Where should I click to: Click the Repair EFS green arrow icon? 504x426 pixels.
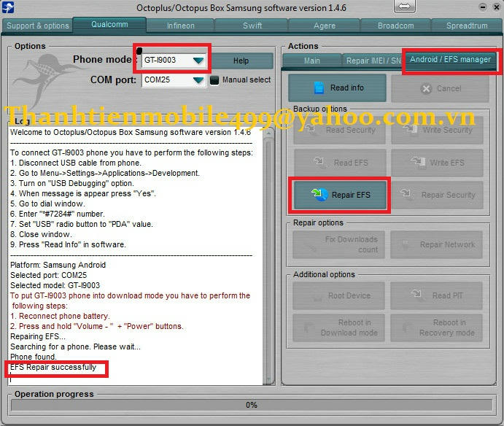point(319,194)
